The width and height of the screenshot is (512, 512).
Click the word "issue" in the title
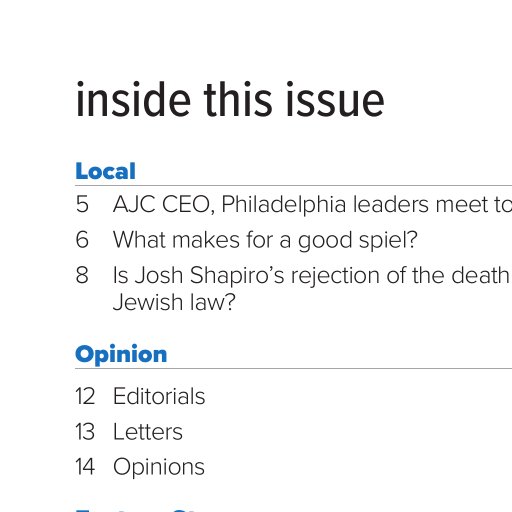click(x=334, y=100)
